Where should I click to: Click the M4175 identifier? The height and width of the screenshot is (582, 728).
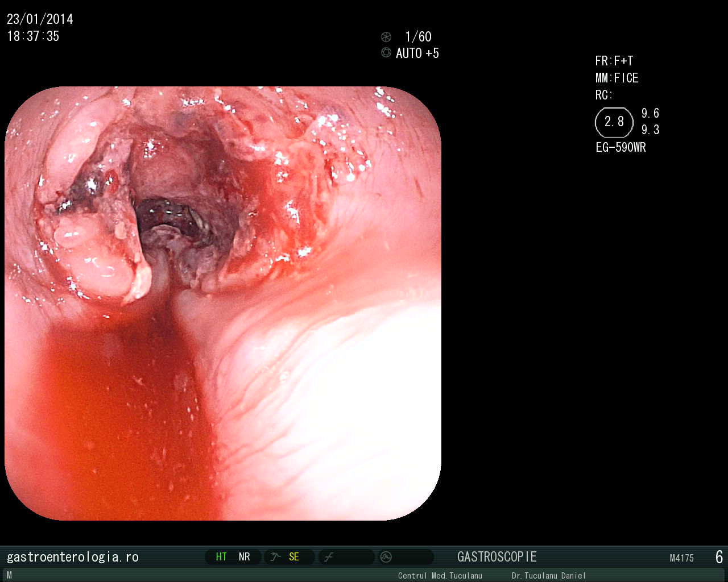coord(682,558)
